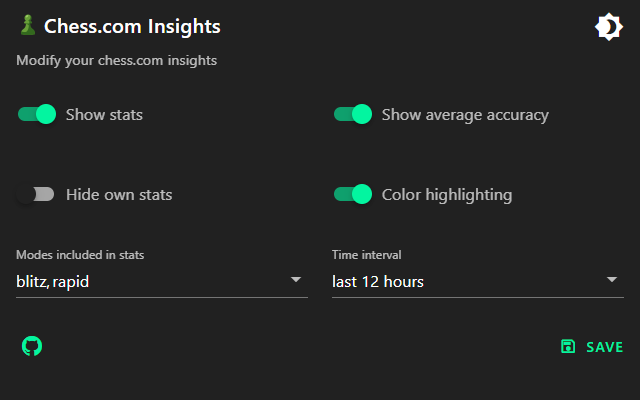Open the dropdown showing 'blitz, rapid'

(150, 282)
